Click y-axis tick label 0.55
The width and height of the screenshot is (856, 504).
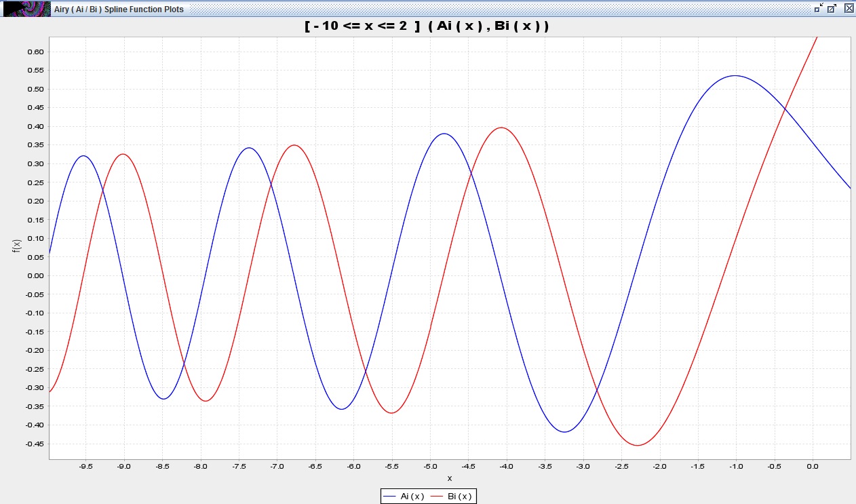click(x=36, y=70)
